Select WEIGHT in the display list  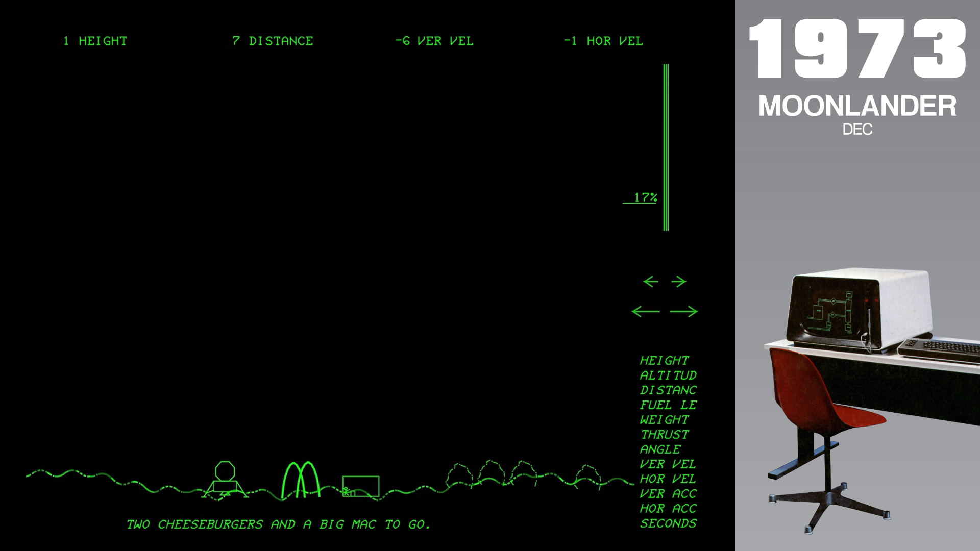tap(664, 420)
